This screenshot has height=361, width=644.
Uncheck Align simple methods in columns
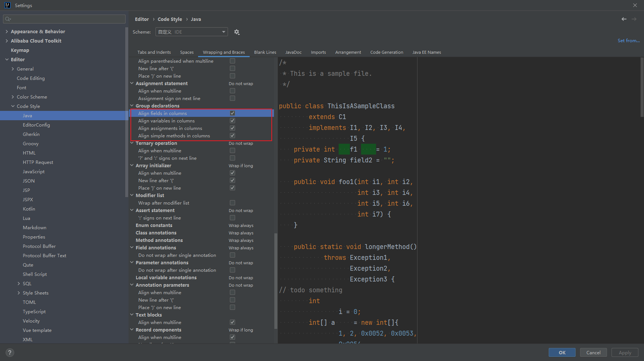tap(232, 136)
